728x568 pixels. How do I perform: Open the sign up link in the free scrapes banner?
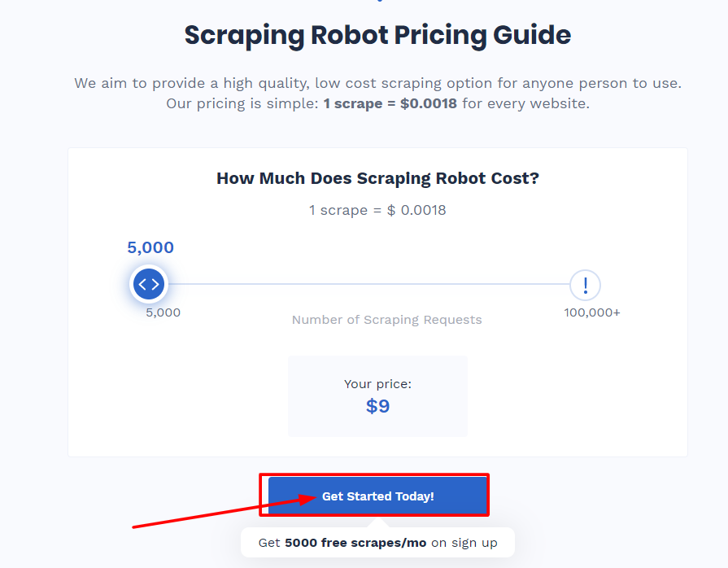point(488,542)
